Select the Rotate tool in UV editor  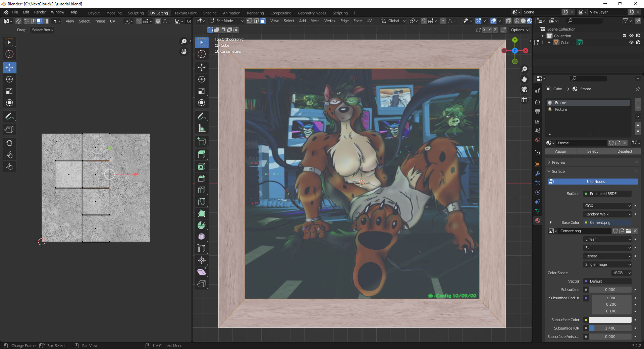click(9, 79)
